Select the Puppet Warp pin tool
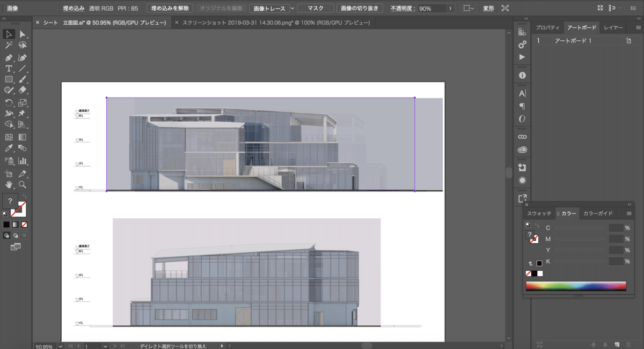The height and width of the screenshot is (349, 644). [23, 114]
